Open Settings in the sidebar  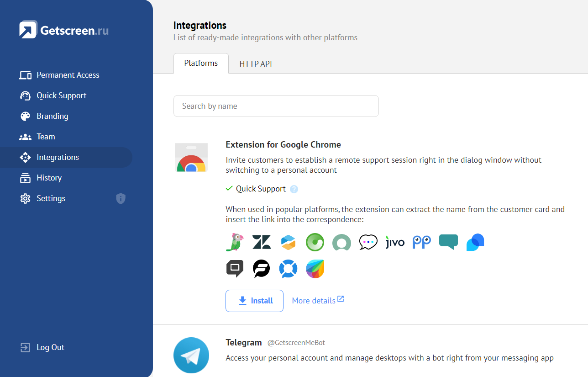point(51,198)
